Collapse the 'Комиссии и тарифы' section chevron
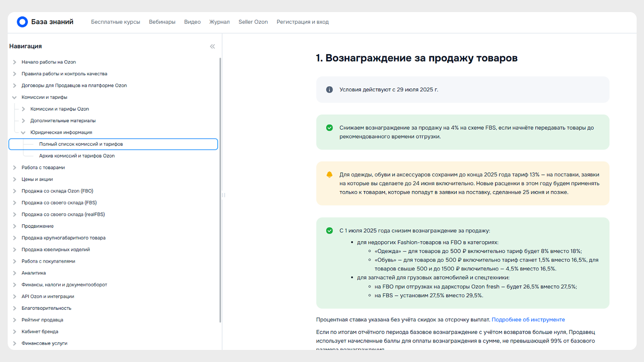The image size is (644, 362). pyautogui.click(x=14, y=97)
